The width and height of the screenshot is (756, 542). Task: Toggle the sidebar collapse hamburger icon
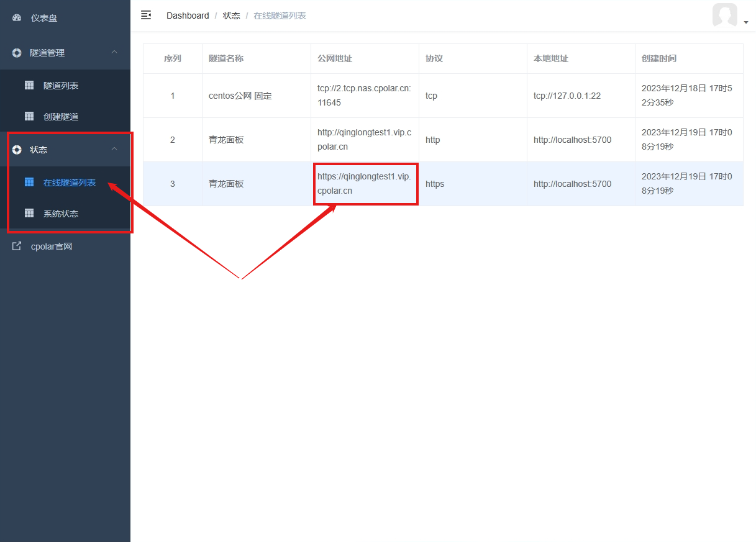[146, 15]
